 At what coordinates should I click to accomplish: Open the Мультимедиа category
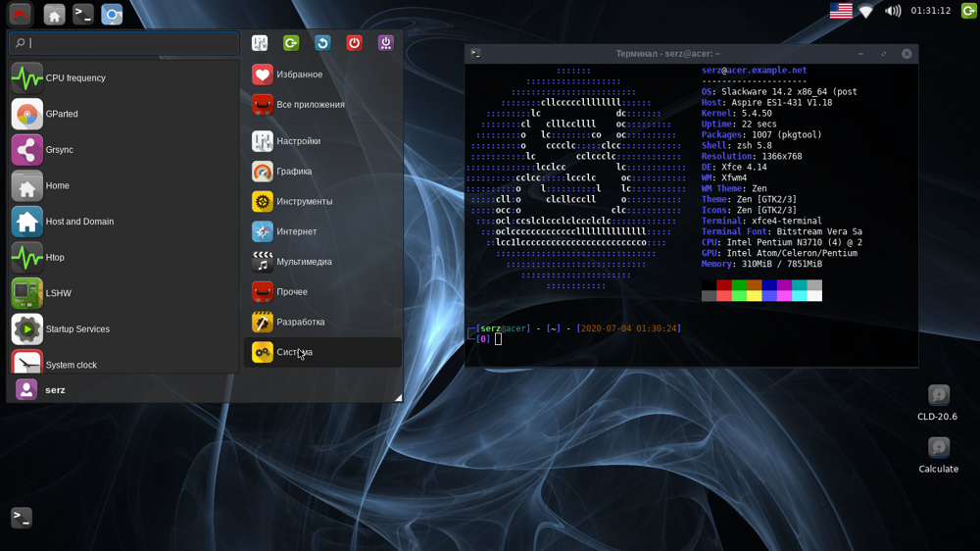[x=304, y=262]
